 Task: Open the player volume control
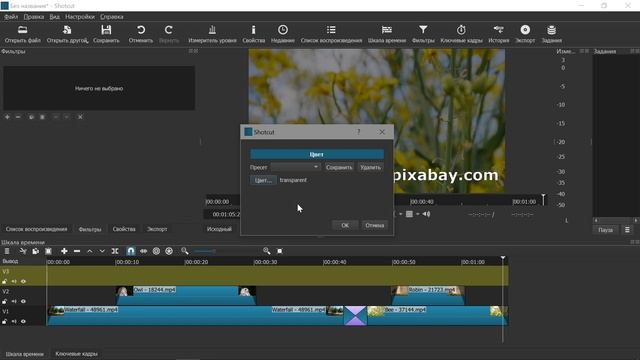(426, 214)
